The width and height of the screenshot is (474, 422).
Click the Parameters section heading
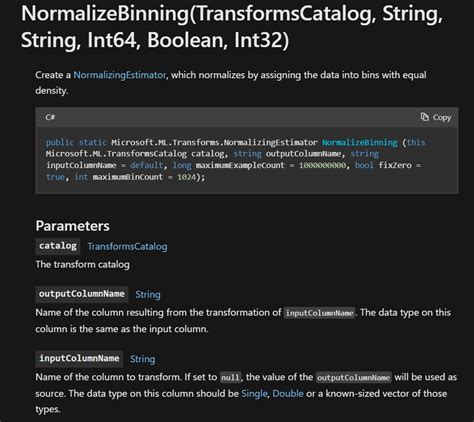click(72, 226)
